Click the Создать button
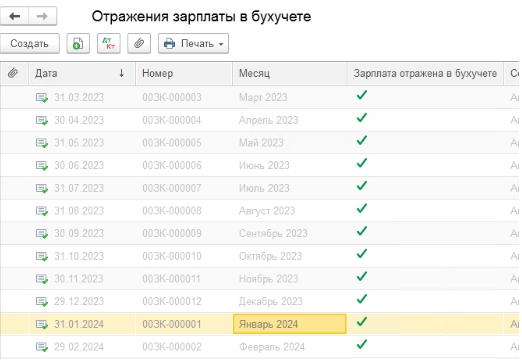 tap(30, 43)
